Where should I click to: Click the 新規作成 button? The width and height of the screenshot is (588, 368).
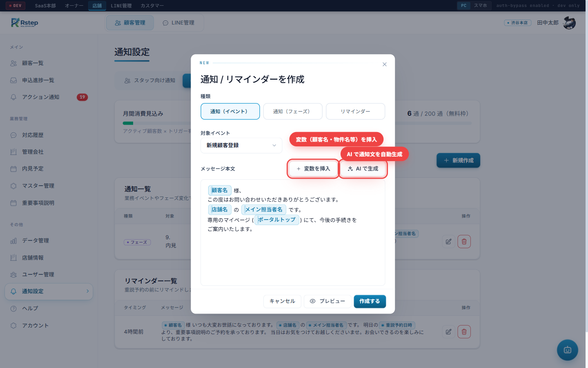click(x=458, y=160)
